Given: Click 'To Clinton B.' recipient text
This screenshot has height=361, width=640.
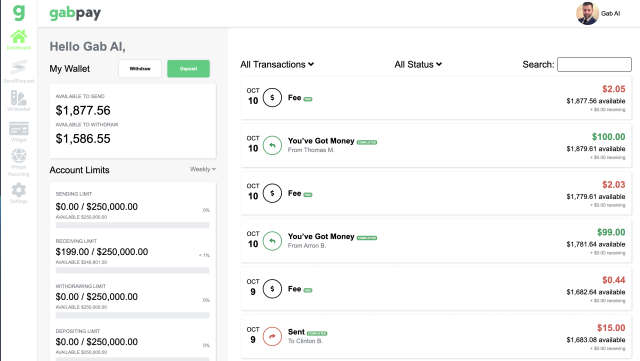Looking at the screenshot, I should coord(305,341).
